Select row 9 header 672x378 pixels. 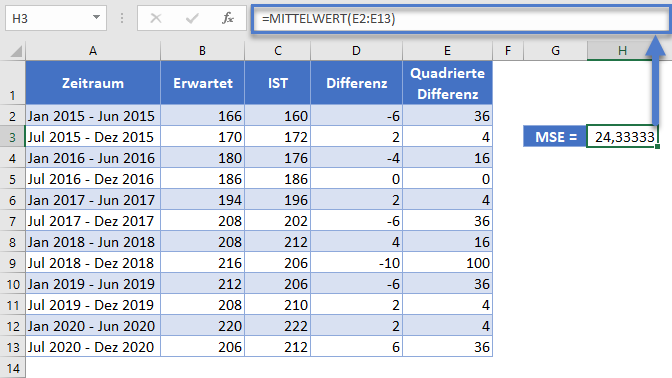click(12, 263)
